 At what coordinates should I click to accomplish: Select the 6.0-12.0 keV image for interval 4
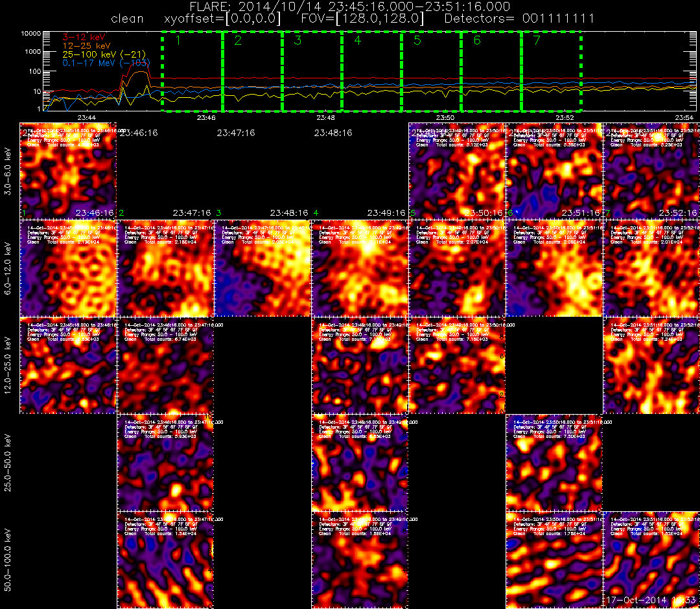360,268
